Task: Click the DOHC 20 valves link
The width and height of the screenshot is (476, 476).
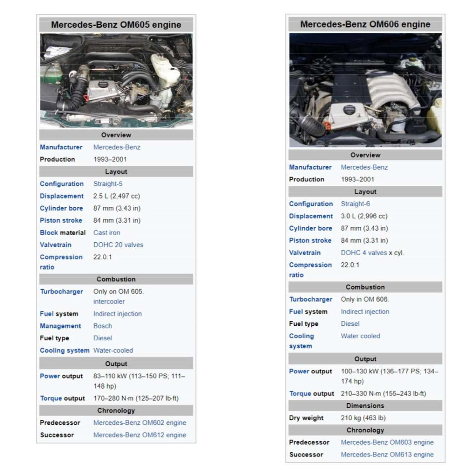Action: pyautogui.click(x=118, y=245)
